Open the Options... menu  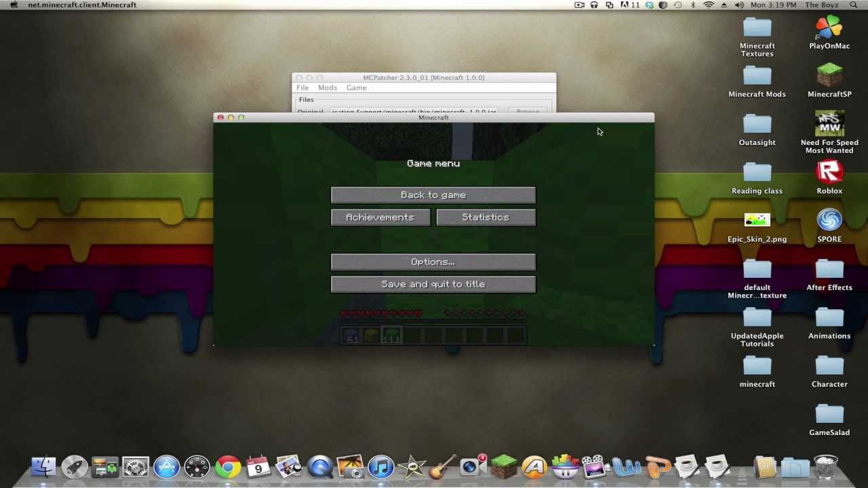433,262
